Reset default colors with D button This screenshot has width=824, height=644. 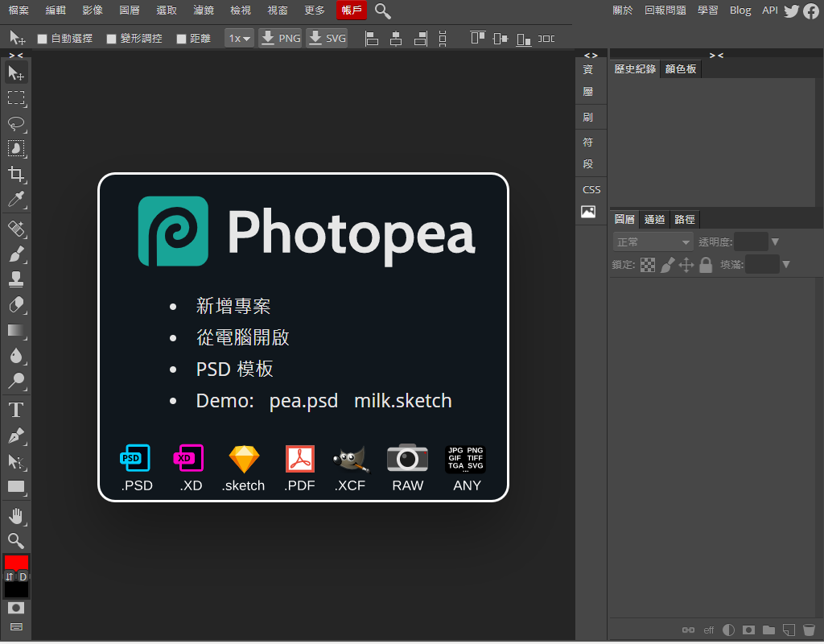pyautogui.click(x=23, y=576)
